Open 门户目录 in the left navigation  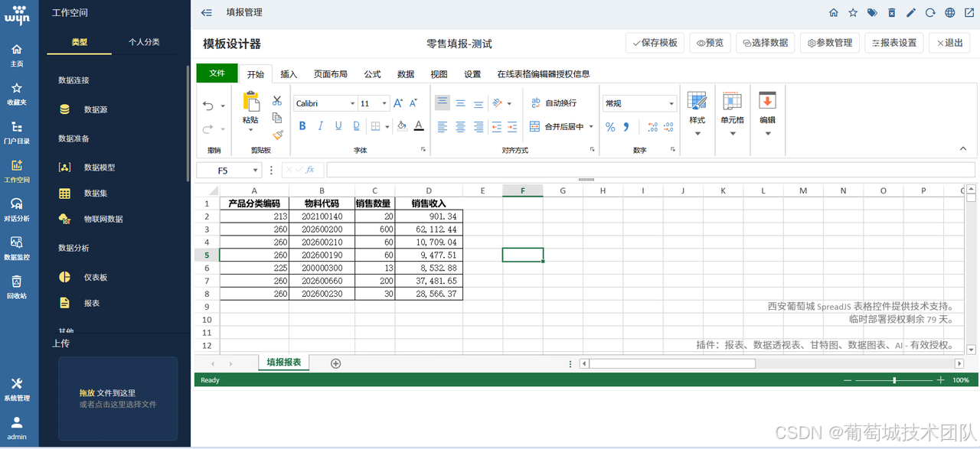tap(17, 132)
